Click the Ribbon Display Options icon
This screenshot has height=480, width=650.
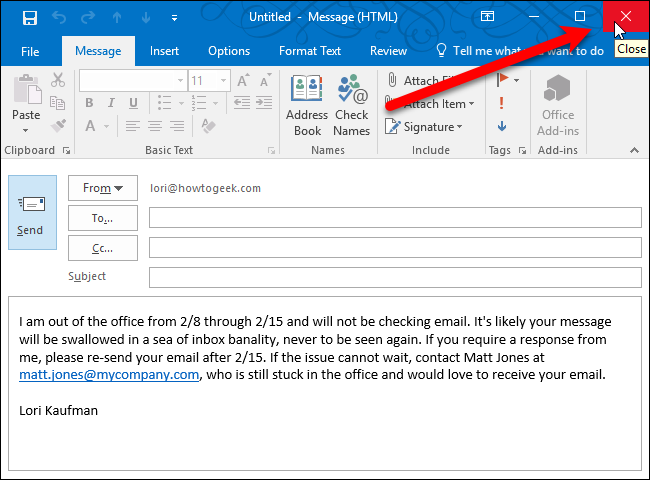(x=487, y=17)
